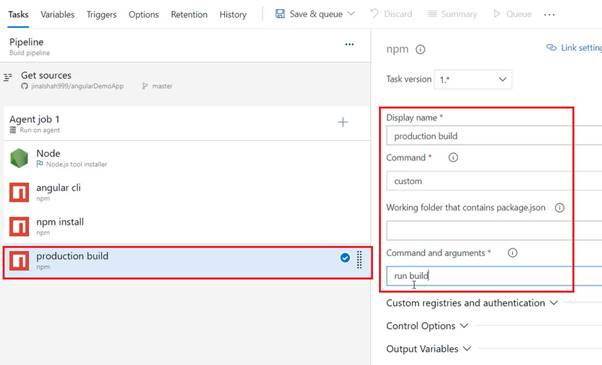
Task: Expand Custom registries and authentication section
Action: click(x=472, y=303)
